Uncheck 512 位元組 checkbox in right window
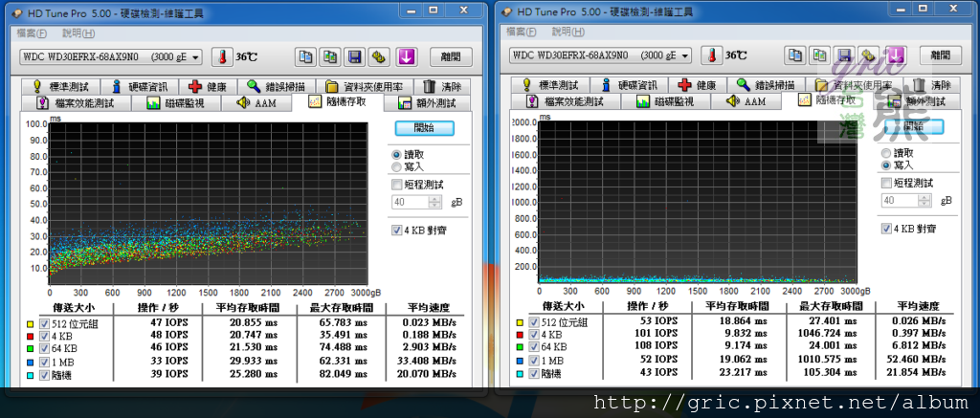The image size is (980, 418). (533, 321)
